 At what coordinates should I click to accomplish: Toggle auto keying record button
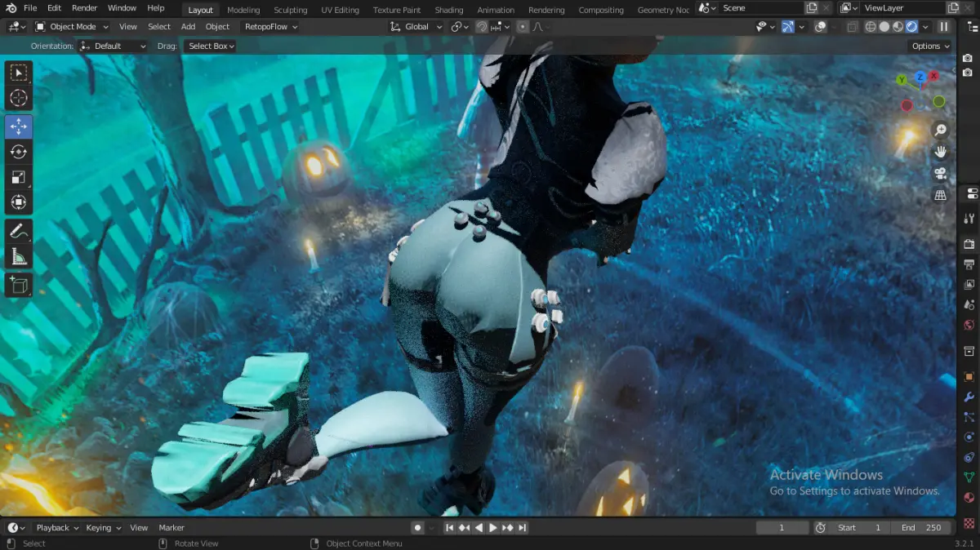coord(418,528)
